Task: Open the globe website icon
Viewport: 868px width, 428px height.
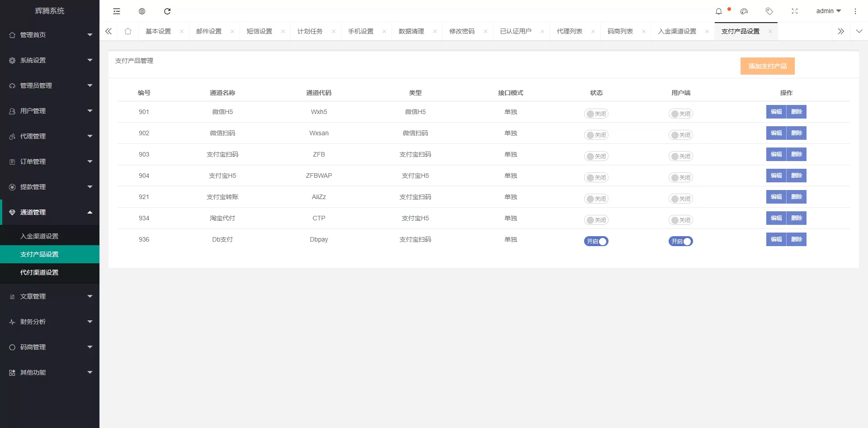Action: 142,11
